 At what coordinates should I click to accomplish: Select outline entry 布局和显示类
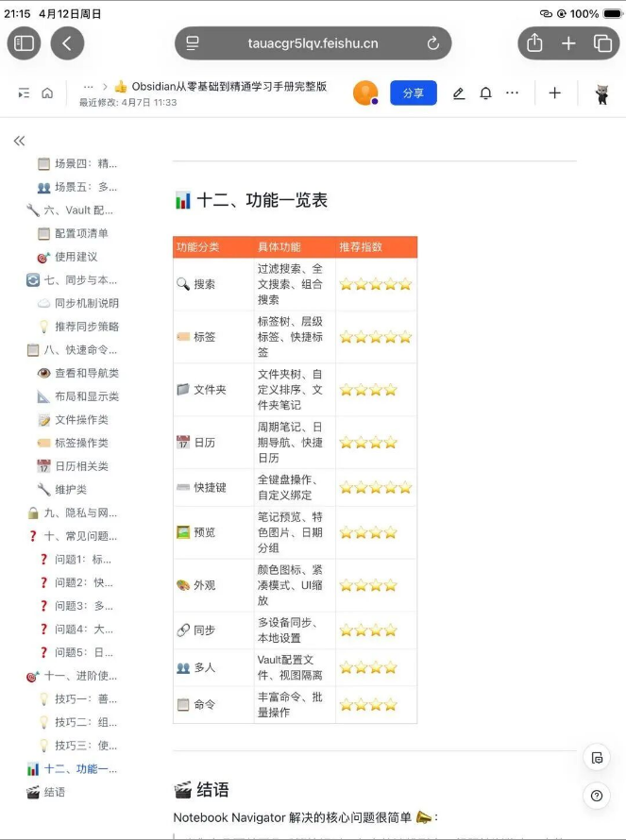[78, 396]
